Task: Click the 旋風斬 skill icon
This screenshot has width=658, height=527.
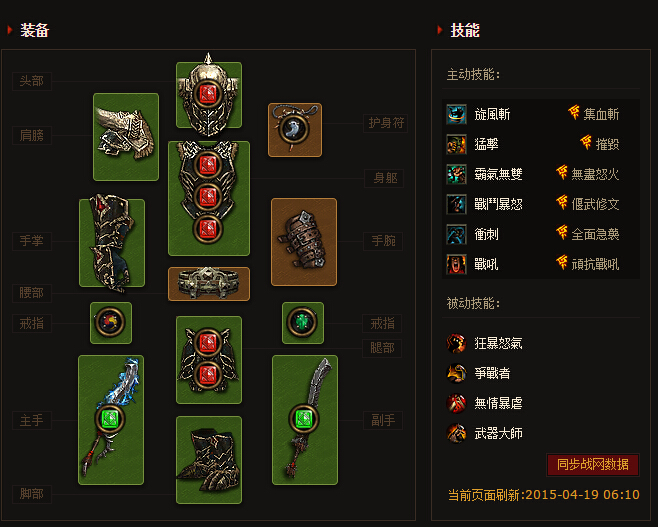Action: tap(456, 114)
